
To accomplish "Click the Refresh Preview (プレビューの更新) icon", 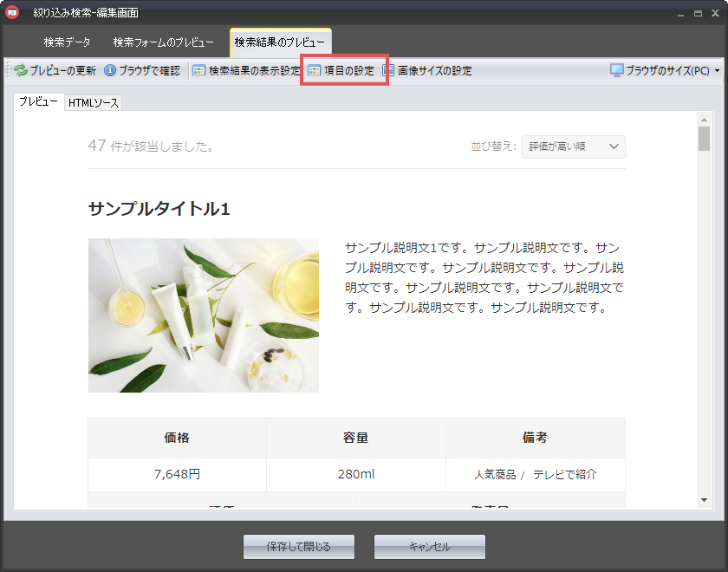I will point(20,71).
